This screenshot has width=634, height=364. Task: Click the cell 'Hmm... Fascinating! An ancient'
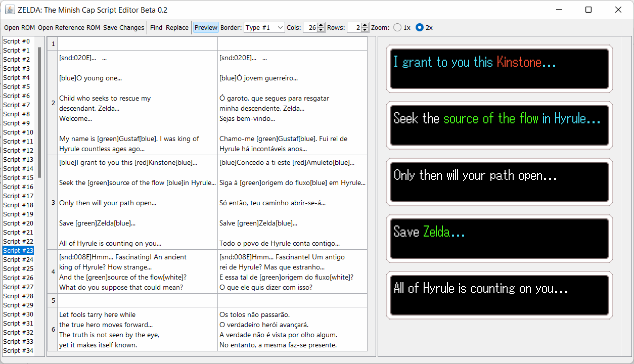(x=138, y=271)
